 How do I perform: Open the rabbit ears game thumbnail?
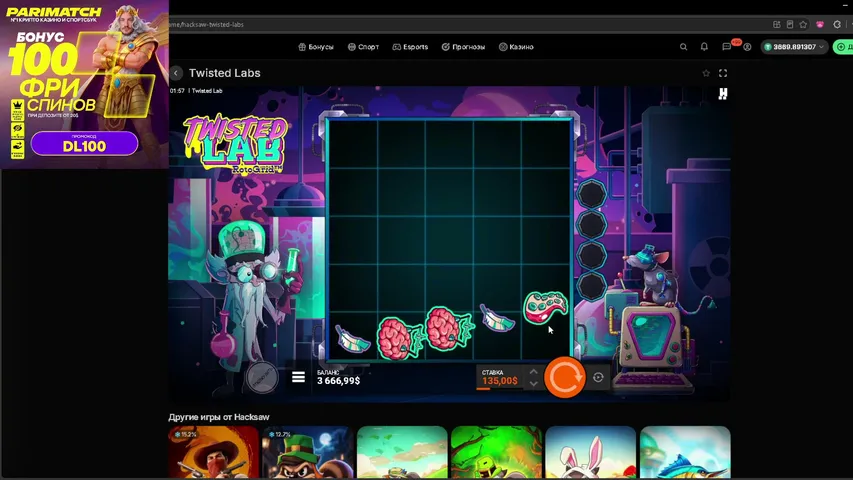[590, 453]
